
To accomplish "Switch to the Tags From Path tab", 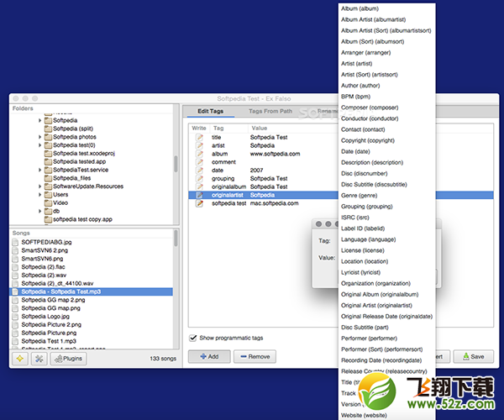I will tap(270, 111).
